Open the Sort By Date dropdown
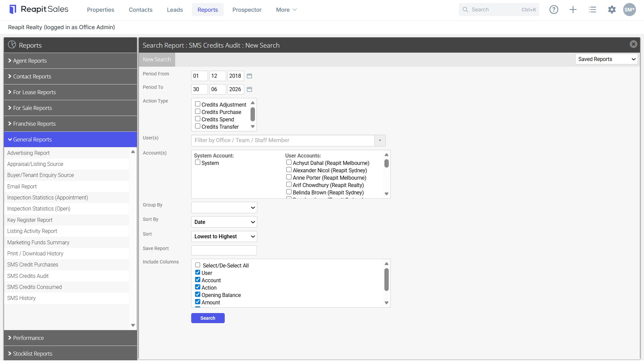Image resolution: width=644 pixels, height=362 pixels. tap(224, 222)
